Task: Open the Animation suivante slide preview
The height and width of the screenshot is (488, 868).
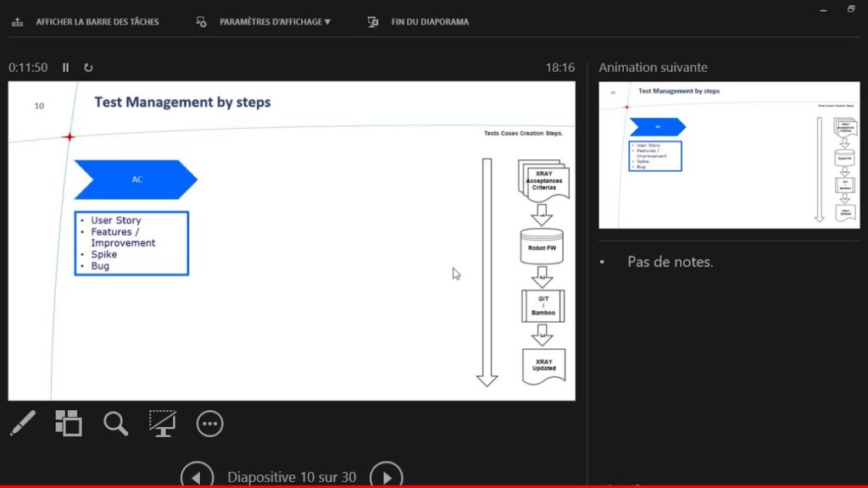Action: click(729, 153)
